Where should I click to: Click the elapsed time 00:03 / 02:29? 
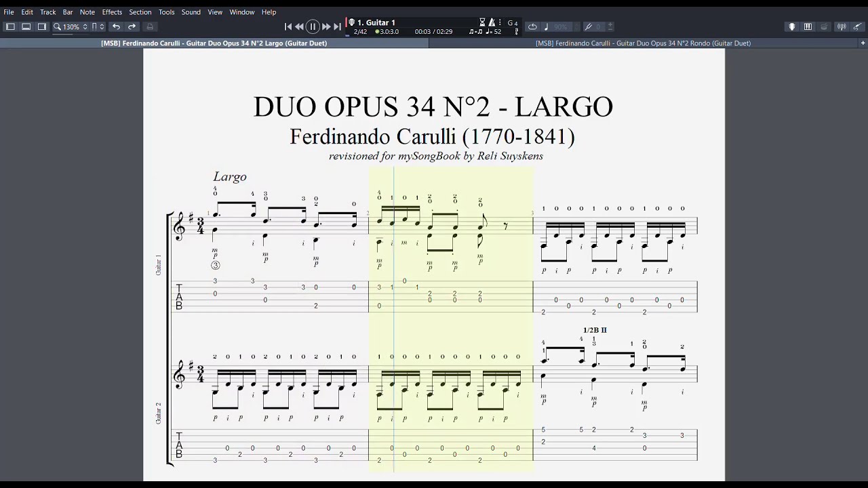tap(433, 32)
